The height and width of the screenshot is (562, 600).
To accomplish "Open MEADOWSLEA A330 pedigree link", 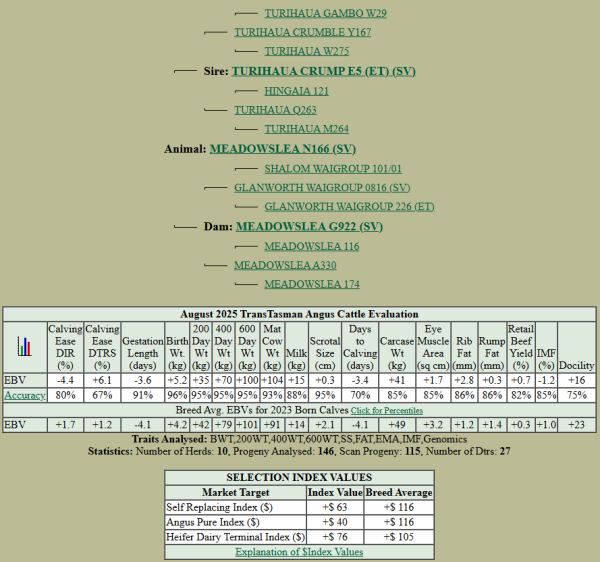I will [x=285, y=265].
